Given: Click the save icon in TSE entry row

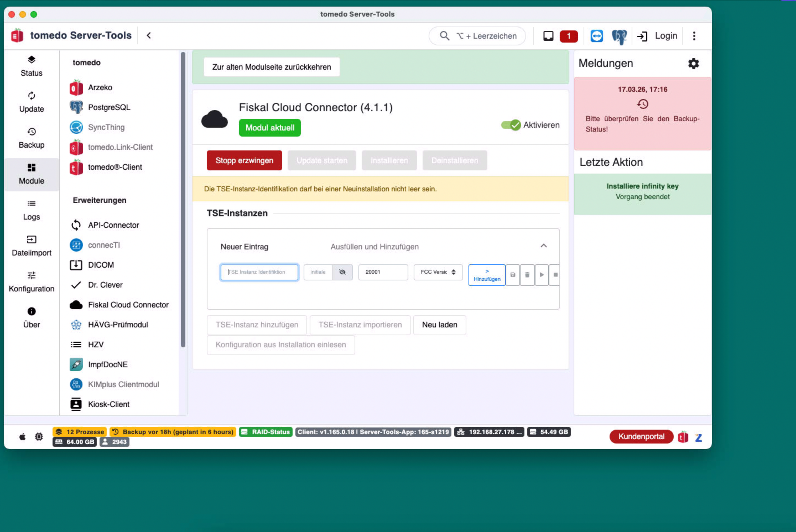Looking at the screenshot, I should (x=513, y=275).
